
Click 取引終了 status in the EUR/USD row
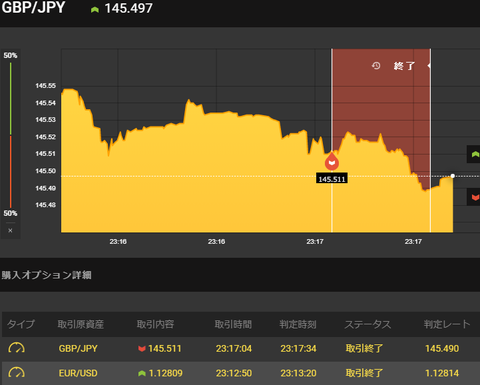click(x=364, y=373)
